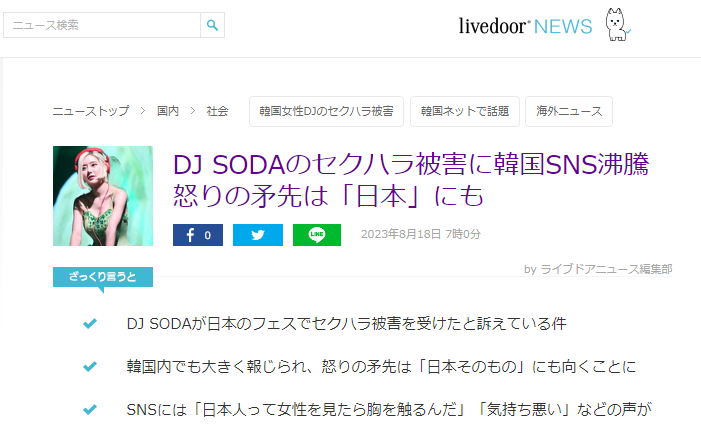
Task: Open DJ SODA article thumbnail photo
Action: pos(103,196)
